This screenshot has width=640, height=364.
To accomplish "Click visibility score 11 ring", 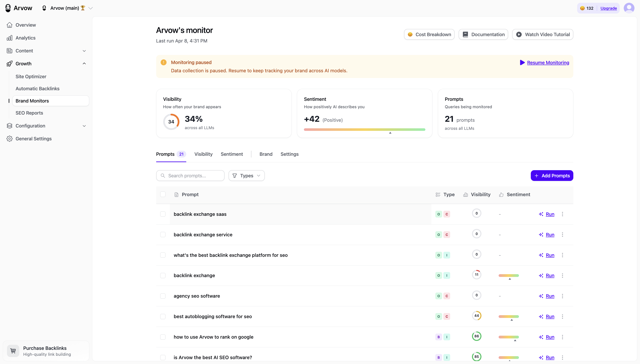I will coord(477,275).
